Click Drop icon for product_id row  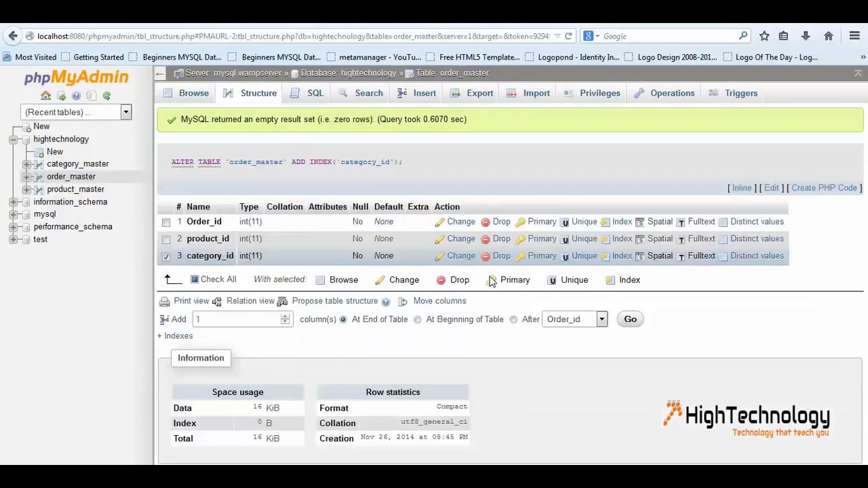pos(485,239)
